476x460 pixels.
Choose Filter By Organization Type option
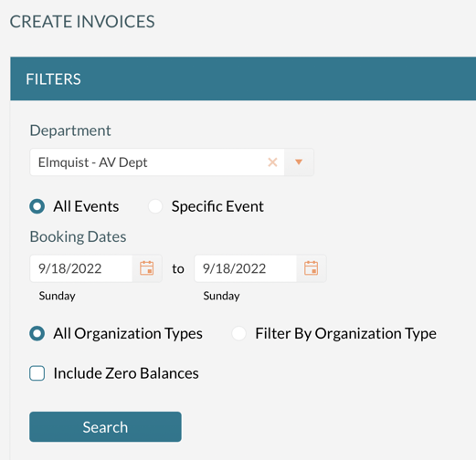pyautogui.click(x=238, y=333)
